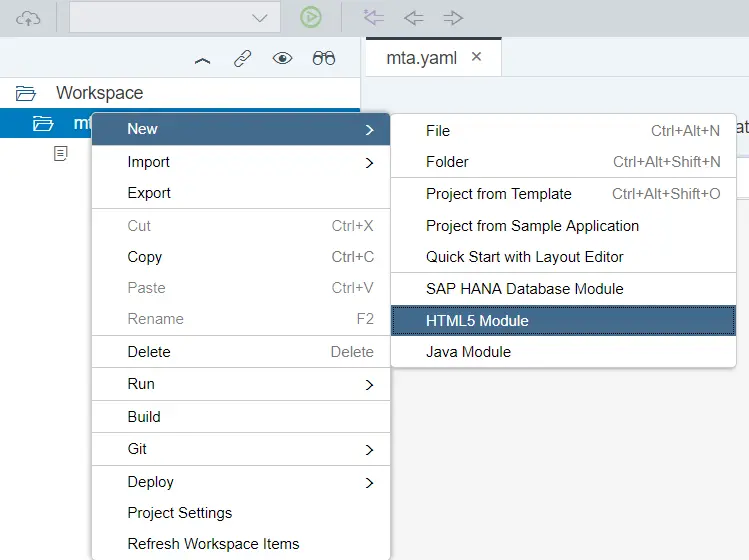The height and width of the screenshot is (560, 749).
Task: Choose Copy from the context menu
Action: pos(241,257)
